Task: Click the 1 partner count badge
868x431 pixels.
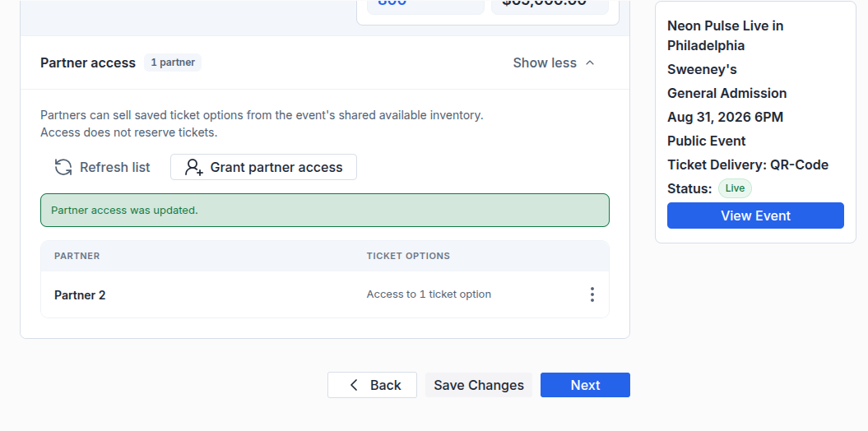Action: point(173,63)
